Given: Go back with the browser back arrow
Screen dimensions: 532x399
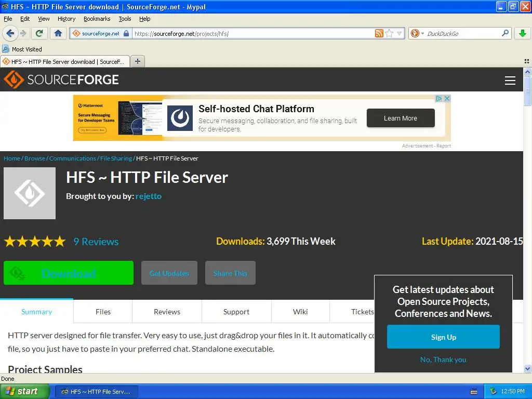Looking at the screenshot, I should coord(10,33).
